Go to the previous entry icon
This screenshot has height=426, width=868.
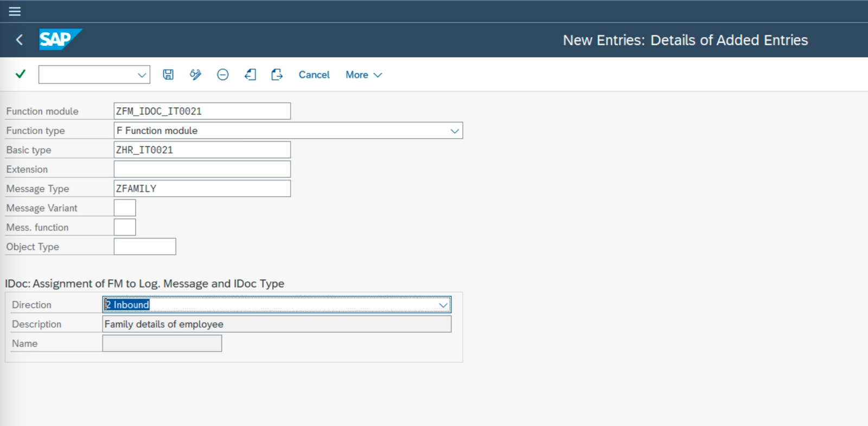250,74
